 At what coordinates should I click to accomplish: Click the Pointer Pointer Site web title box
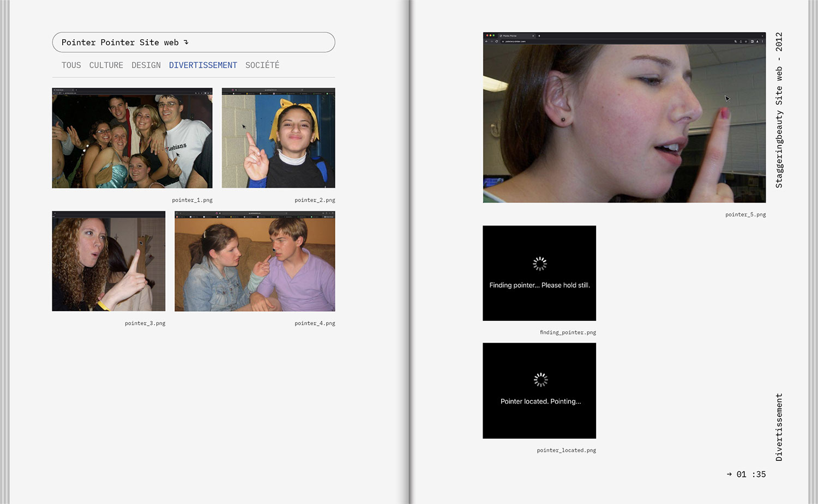pos(194,42)
